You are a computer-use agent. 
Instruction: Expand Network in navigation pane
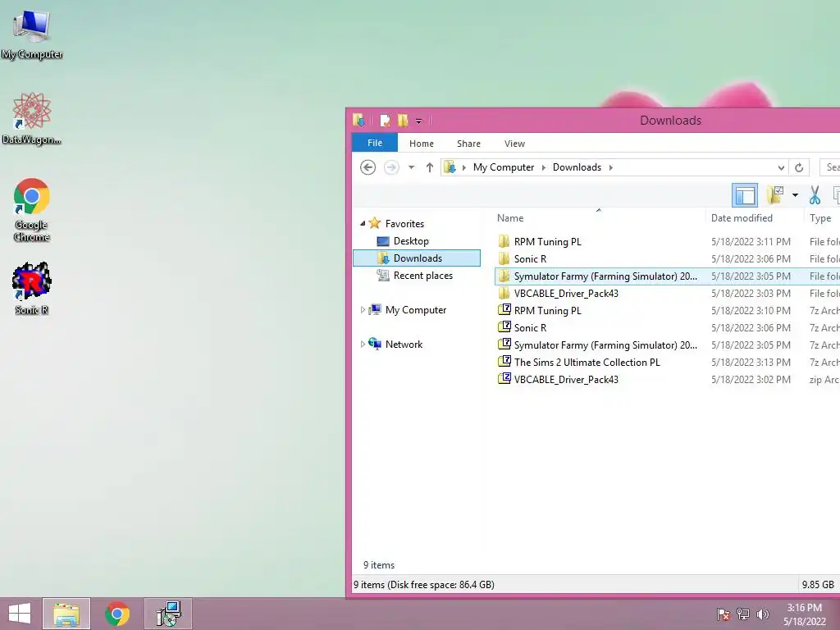pyautogui.click(x=363, y=344)
